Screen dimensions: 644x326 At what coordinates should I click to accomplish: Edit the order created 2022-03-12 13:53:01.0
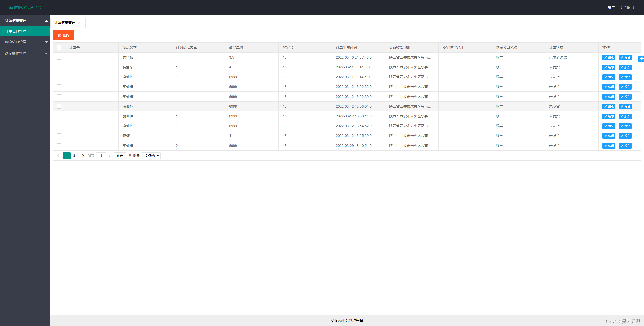(x=609, y=107)
